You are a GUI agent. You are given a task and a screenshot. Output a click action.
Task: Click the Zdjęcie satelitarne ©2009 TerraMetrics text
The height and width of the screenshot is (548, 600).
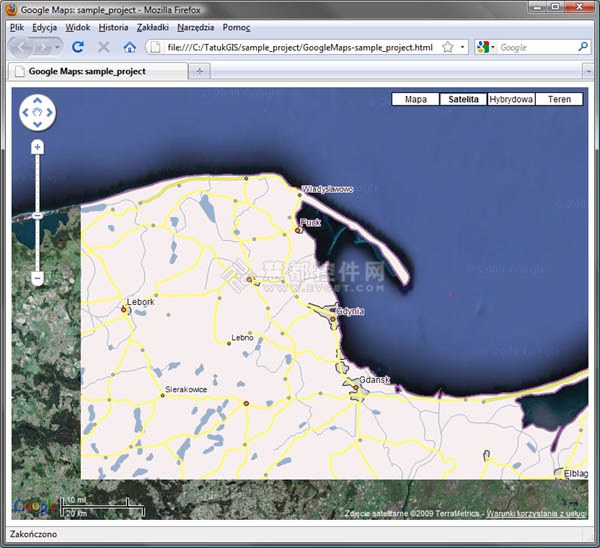[x=412, y=514]
